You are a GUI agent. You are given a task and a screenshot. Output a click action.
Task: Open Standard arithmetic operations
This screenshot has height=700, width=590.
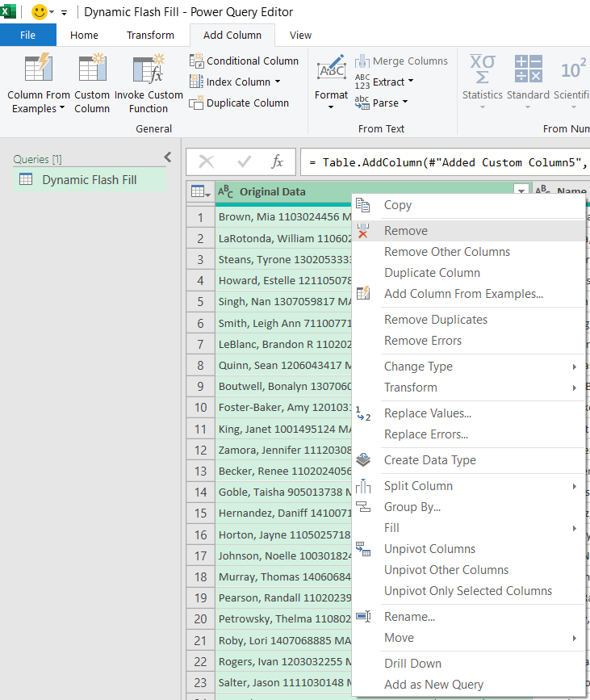[x=528, y=83]
